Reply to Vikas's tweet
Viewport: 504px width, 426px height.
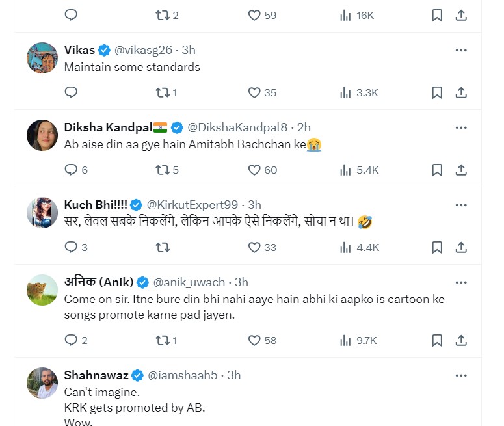pos(71,92)
